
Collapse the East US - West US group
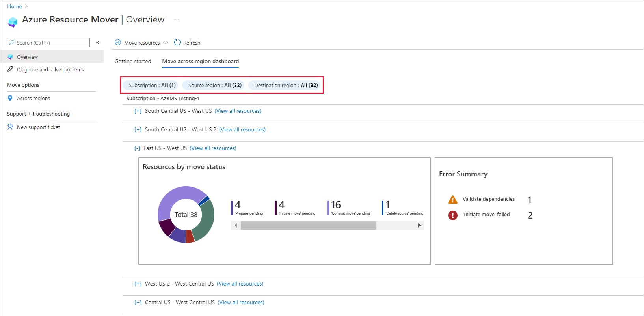(137, 148)
